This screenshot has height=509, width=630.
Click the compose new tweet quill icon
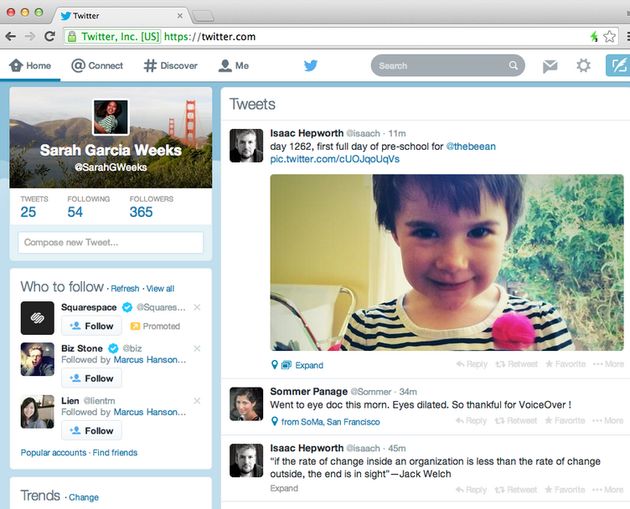click(616, 66)
